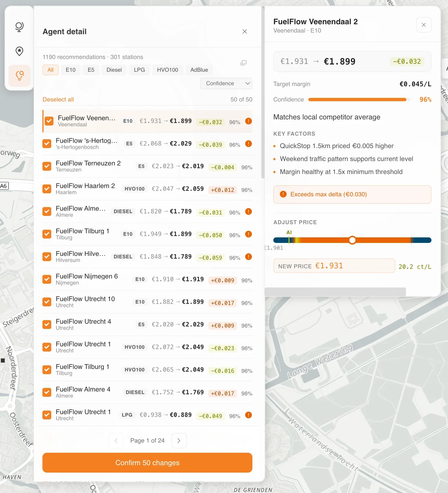Click the '50 of 50' selection count

coord(241,100)
